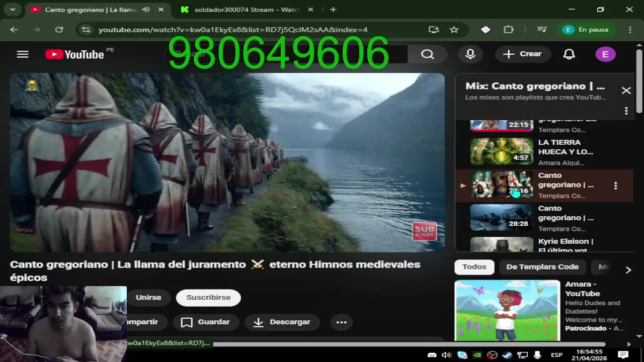Close the soldador300074 Stream tab
644x362 pixels.
[310, 10]
